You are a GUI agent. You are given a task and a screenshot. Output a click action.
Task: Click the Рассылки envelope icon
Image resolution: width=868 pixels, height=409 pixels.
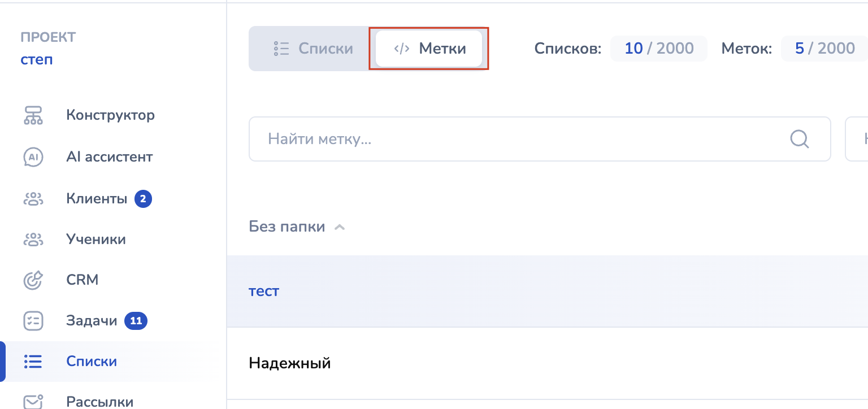coord(33,401)
